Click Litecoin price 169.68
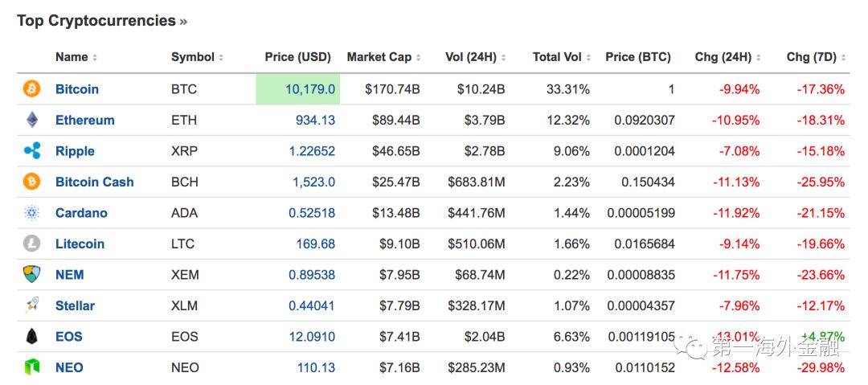This screenshot has width=868, height=385. click(x=315, y=244)
